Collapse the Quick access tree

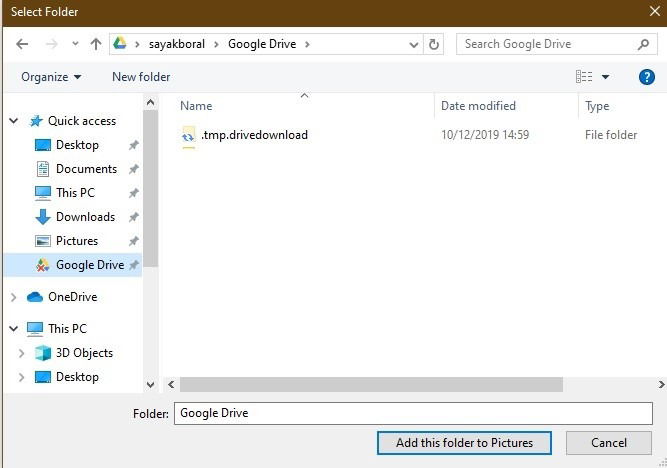(14, 121)
